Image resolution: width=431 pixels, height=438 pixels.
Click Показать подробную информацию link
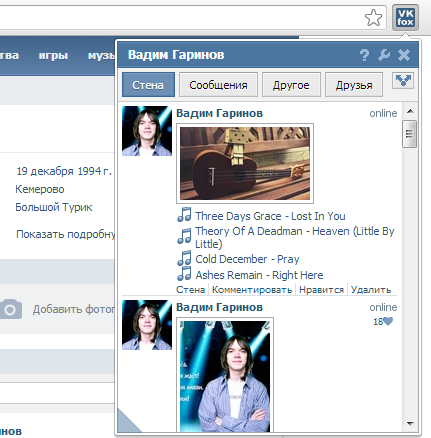point(66,234)
